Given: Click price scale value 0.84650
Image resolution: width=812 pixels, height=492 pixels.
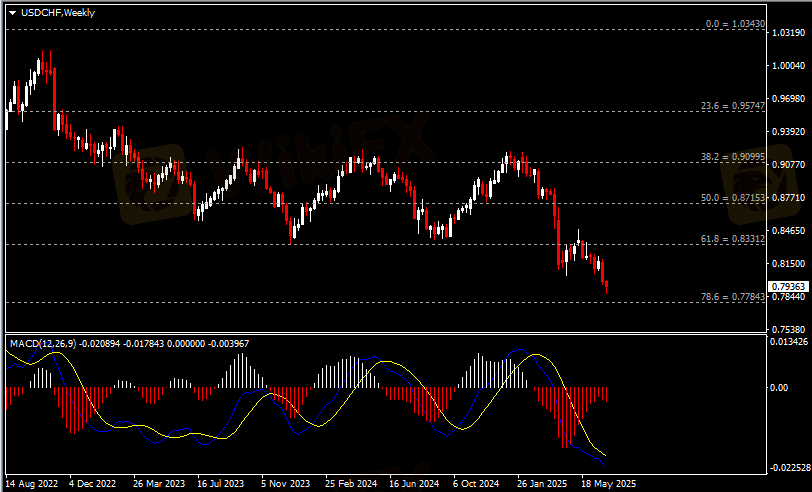Looking at the screenshot, I should [x=788, y=230].
